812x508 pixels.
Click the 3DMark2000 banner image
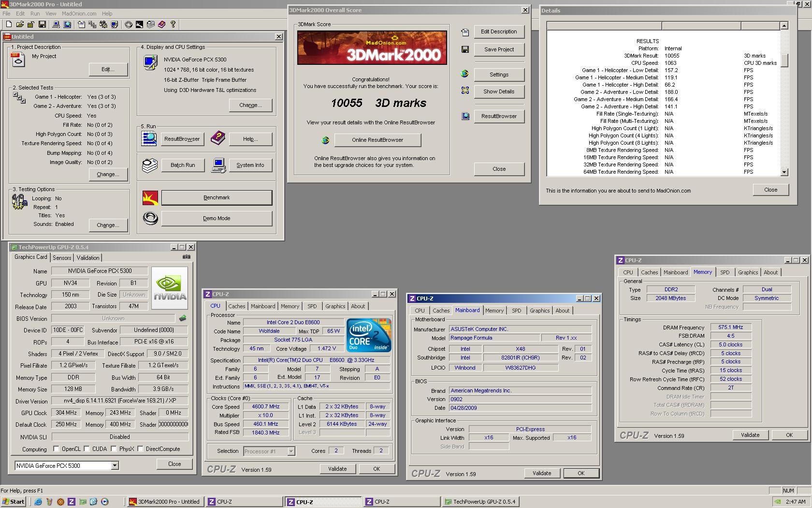(372, 47)
